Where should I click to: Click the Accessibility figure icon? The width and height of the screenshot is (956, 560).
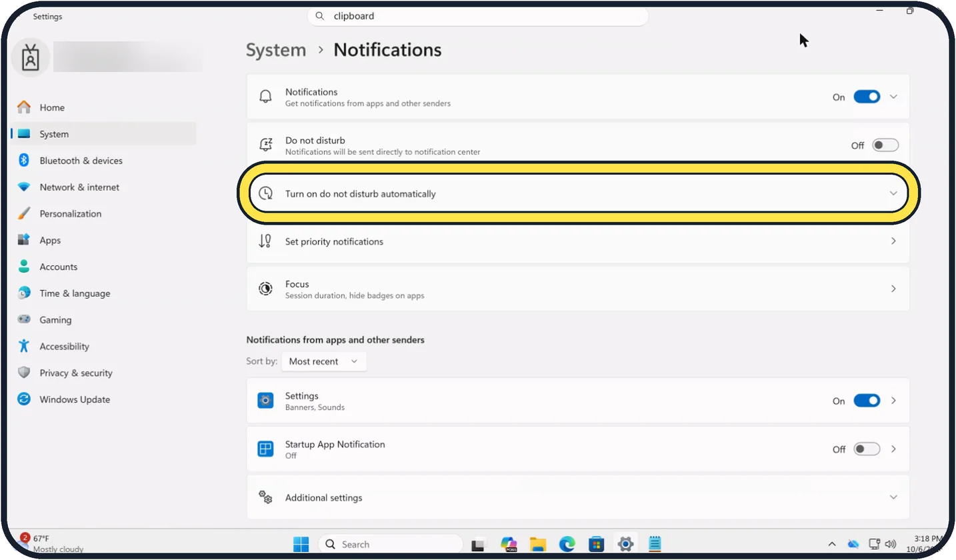tap(24, 346)
